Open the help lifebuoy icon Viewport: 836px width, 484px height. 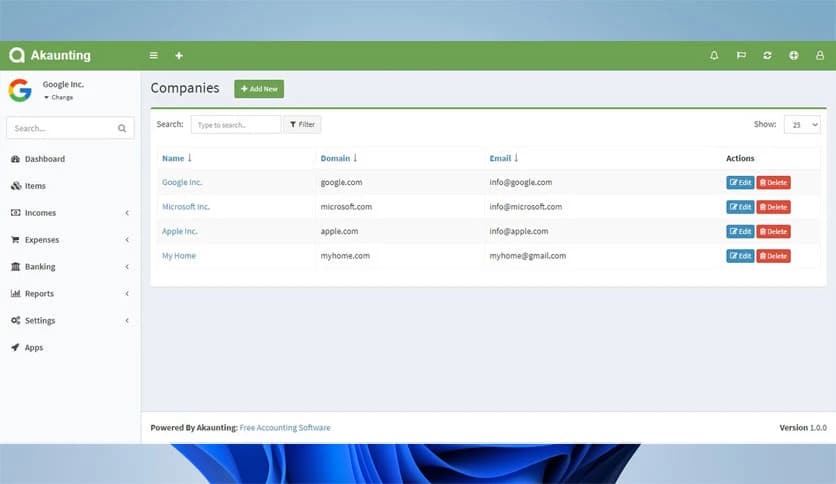793,55
